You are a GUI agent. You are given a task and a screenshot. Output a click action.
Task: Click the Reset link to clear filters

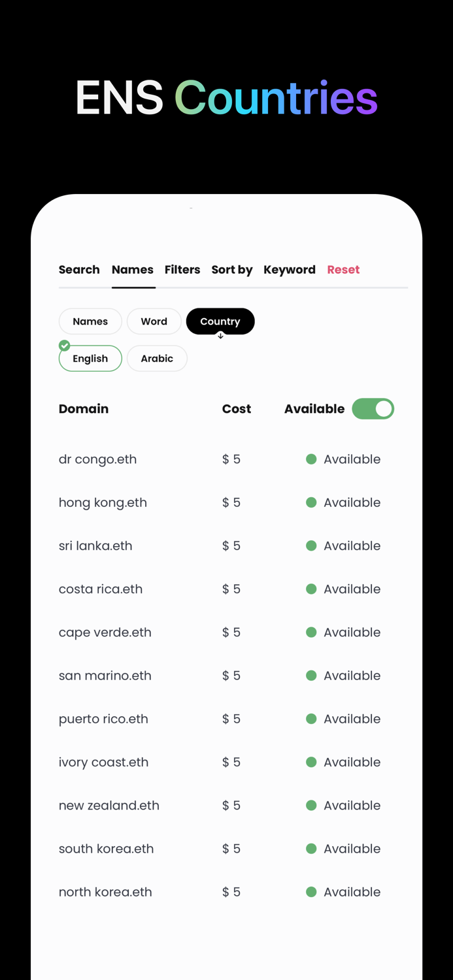click(343, 270)
